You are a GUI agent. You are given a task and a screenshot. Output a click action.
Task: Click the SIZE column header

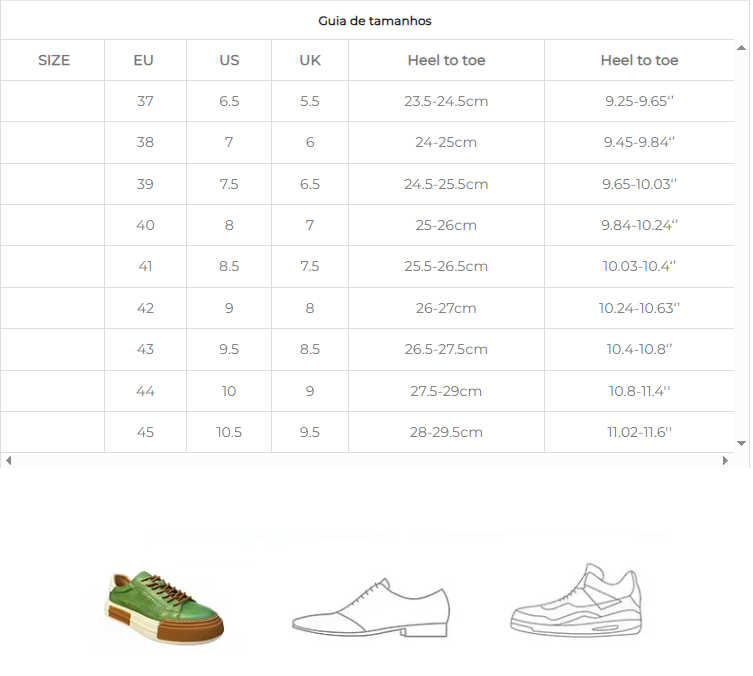[x=54, y=60]
